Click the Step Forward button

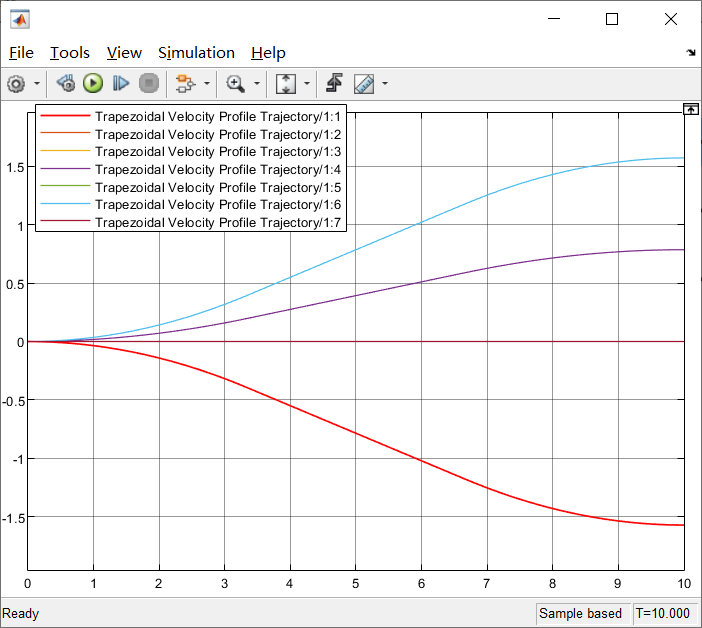point(120,83)
